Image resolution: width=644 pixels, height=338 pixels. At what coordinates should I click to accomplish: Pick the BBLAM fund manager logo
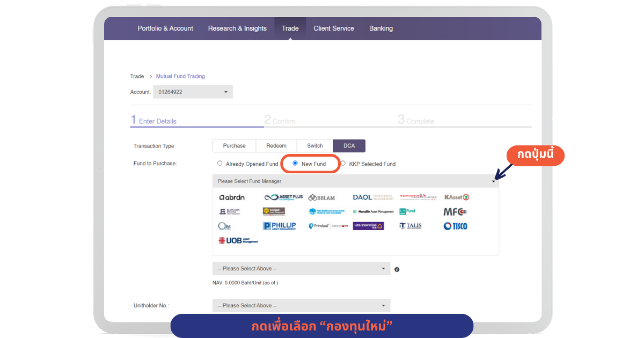[x=321, y=197]
